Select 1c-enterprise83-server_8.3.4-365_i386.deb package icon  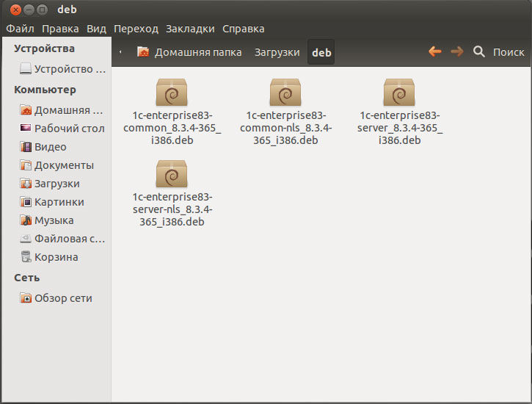pyautogui.click(x=399, y=93)
